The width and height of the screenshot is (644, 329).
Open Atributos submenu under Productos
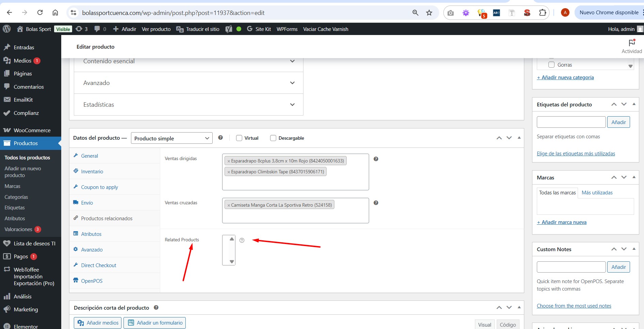tap(15, 218)
